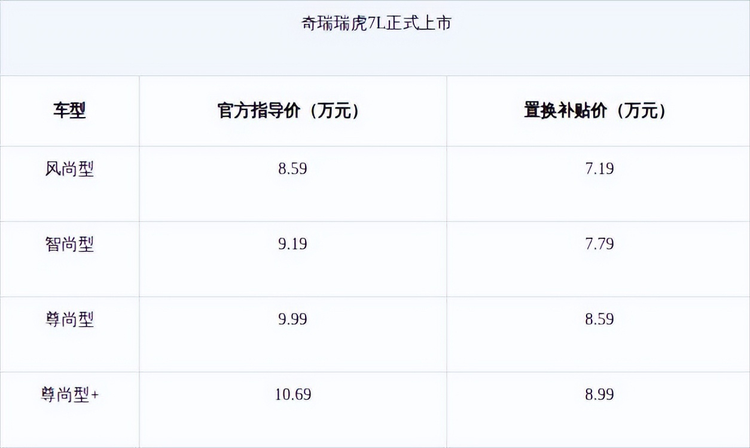
Task: Click 尊尚型 official guide price 9.99
Action: (292, 319)
